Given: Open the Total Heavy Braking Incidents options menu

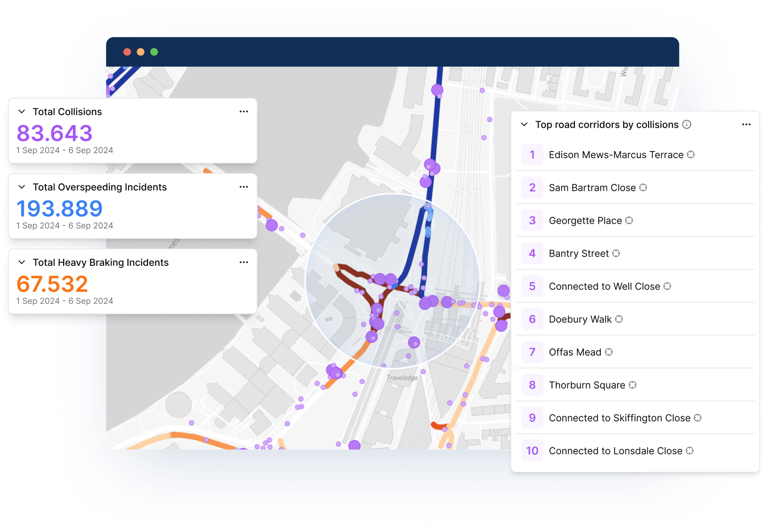Looking at the screenshot, I should pyautogui.click(x=244, y=262).
